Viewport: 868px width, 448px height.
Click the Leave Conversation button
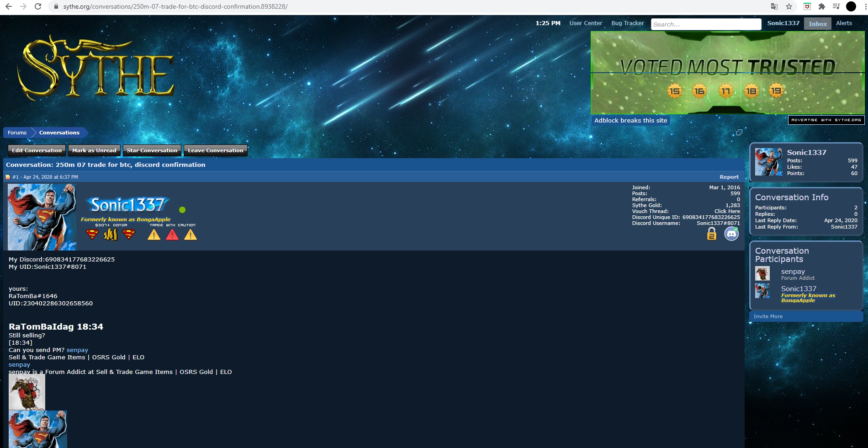216,150
